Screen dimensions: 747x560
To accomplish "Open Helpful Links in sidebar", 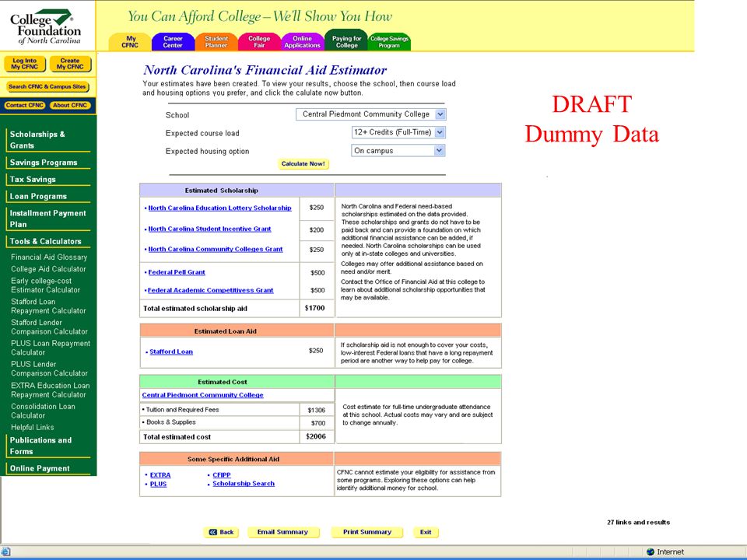I will click(x=33, y=428).
